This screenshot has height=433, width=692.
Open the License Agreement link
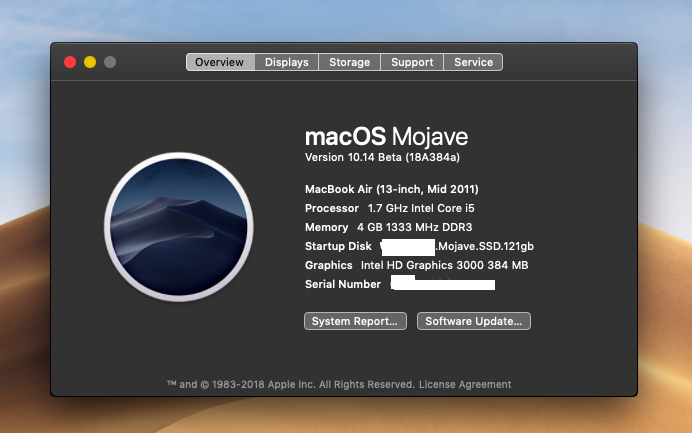click(465, 384)
